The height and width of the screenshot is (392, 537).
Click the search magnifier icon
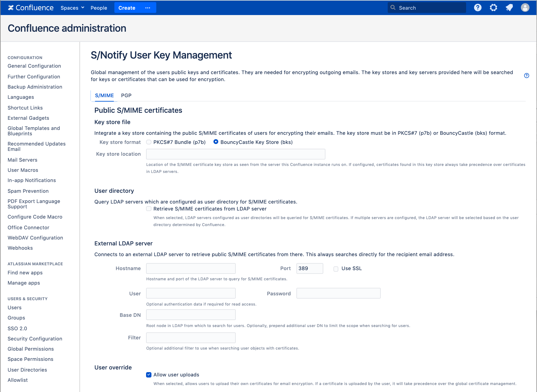tap(393, 8)
